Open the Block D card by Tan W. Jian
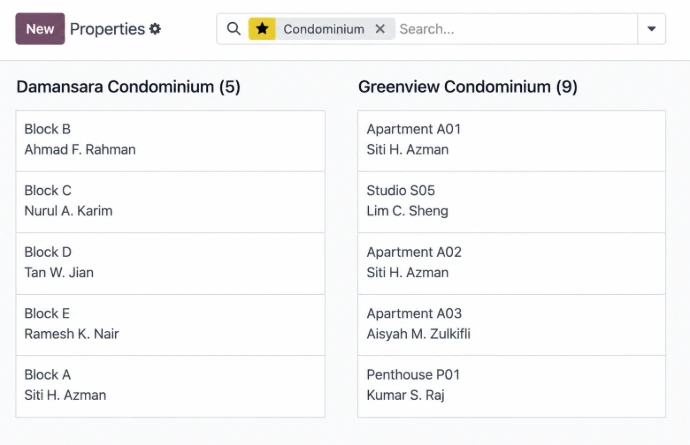690x445 pixels. tap(170, 264)
